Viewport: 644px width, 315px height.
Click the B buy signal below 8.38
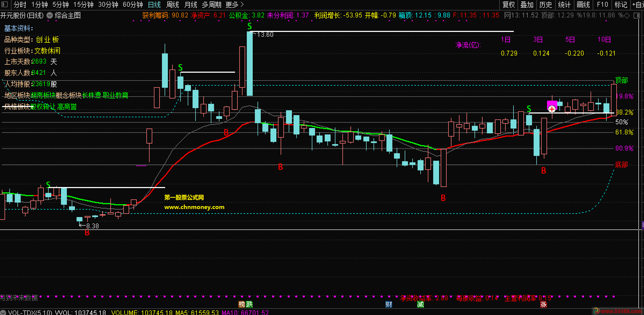pos(87,233)
